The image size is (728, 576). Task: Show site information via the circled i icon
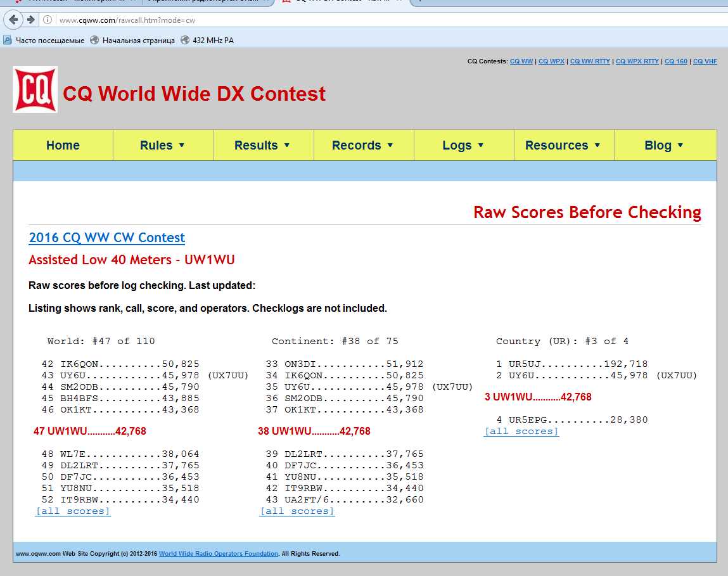coord(48,20)
